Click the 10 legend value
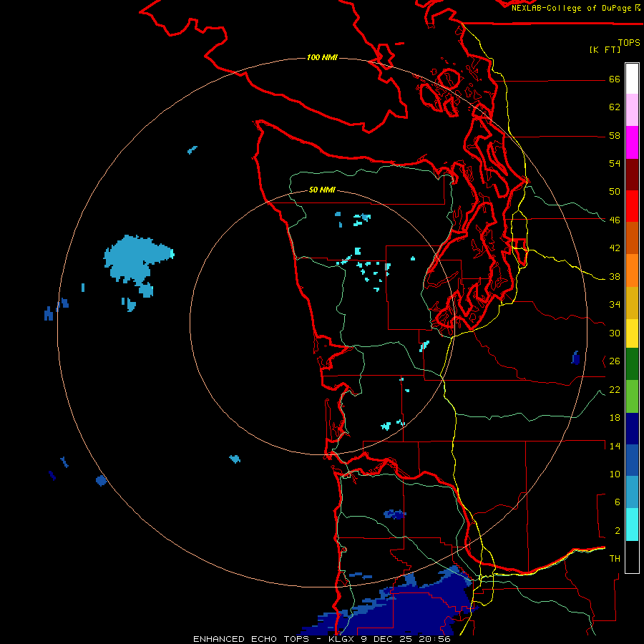644x644 pixels. tap(615, 474)
